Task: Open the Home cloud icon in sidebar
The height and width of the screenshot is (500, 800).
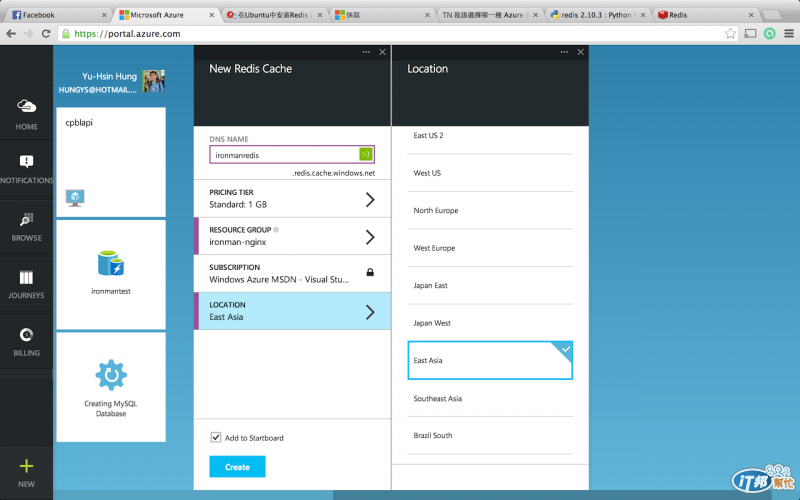Action: pos(27,106)
